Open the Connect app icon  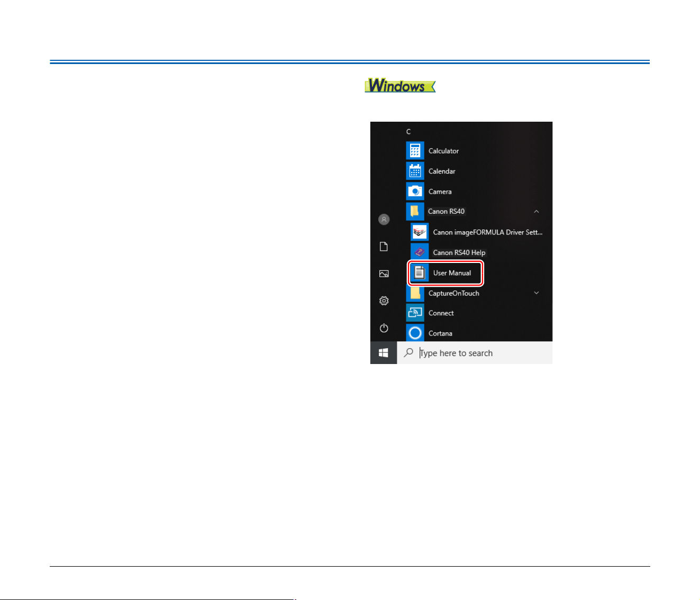pos(415,313)
